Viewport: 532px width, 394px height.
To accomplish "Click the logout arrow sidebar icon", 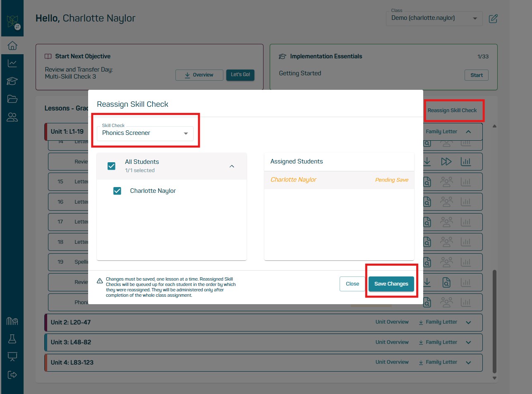I will pos(12,375).
